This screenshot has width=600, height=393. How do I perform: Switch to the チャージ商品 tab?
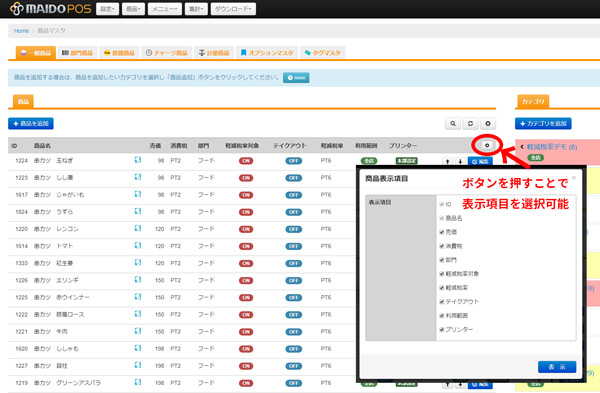167,53
